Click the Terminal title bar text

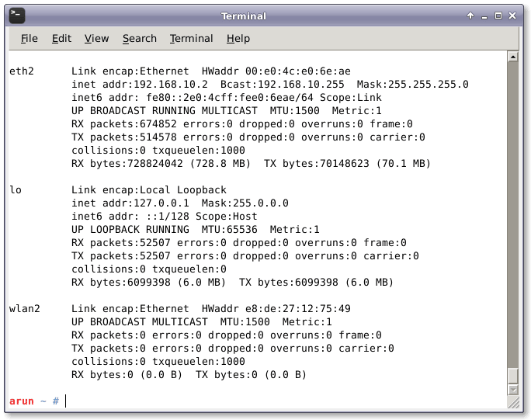pos(243,16)
